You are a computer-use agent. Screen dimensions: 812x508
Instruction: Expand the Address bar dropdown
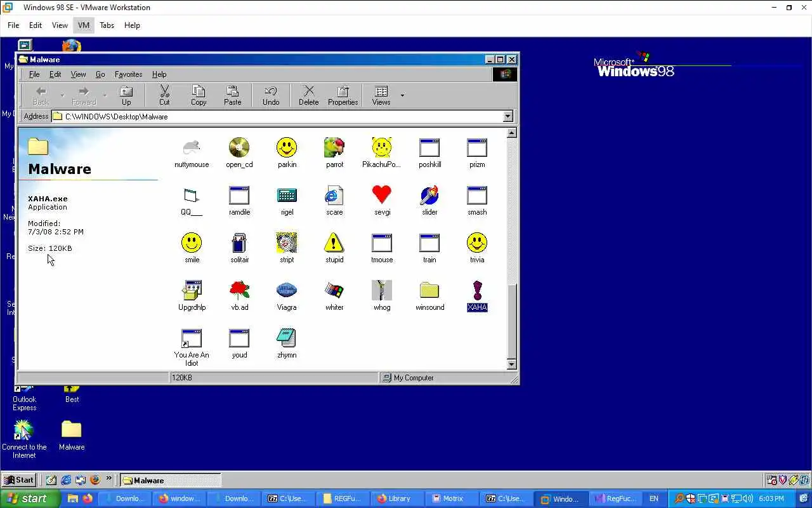(507, 116)
